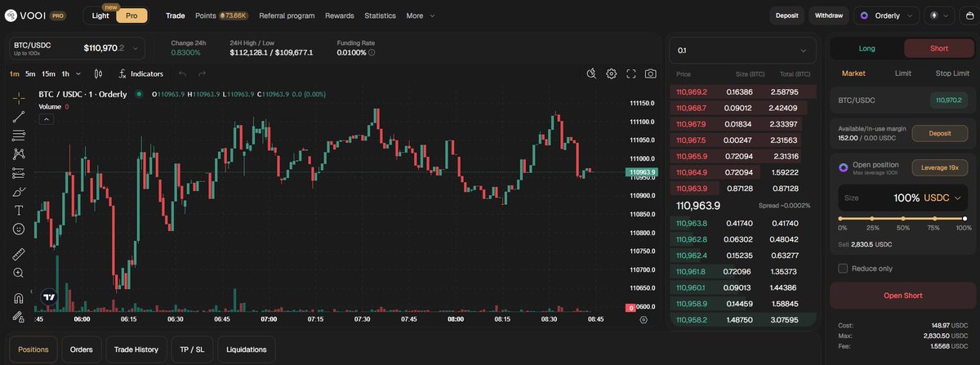Click the top bar Deposit button

[787, 15]
